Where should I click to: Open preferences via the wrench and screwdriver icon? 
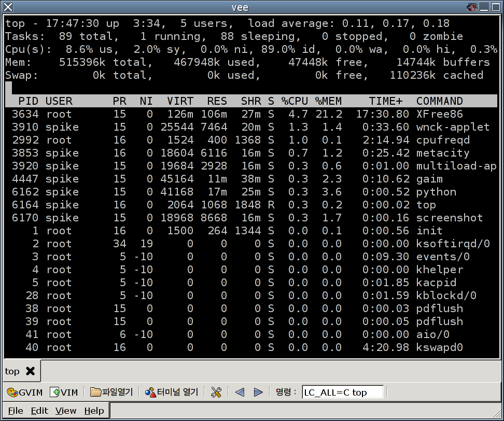(216, 392)
